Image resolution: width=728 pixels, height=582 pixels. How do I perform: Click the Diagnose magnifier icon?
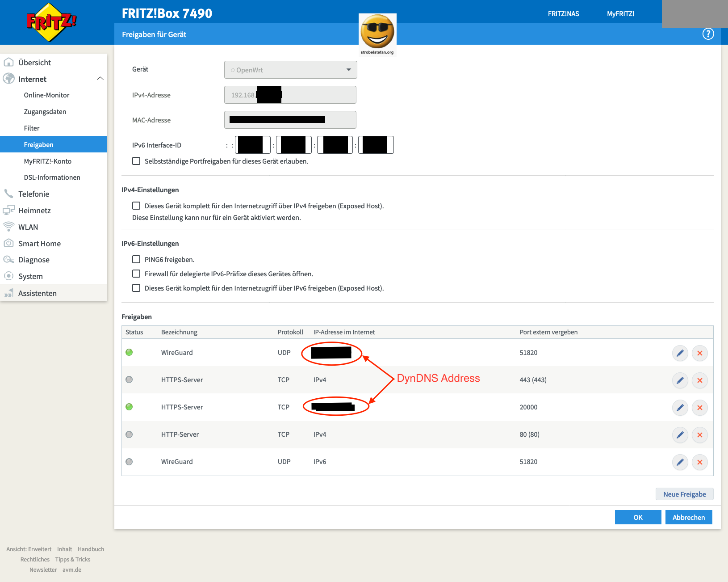tap(9, 259)
